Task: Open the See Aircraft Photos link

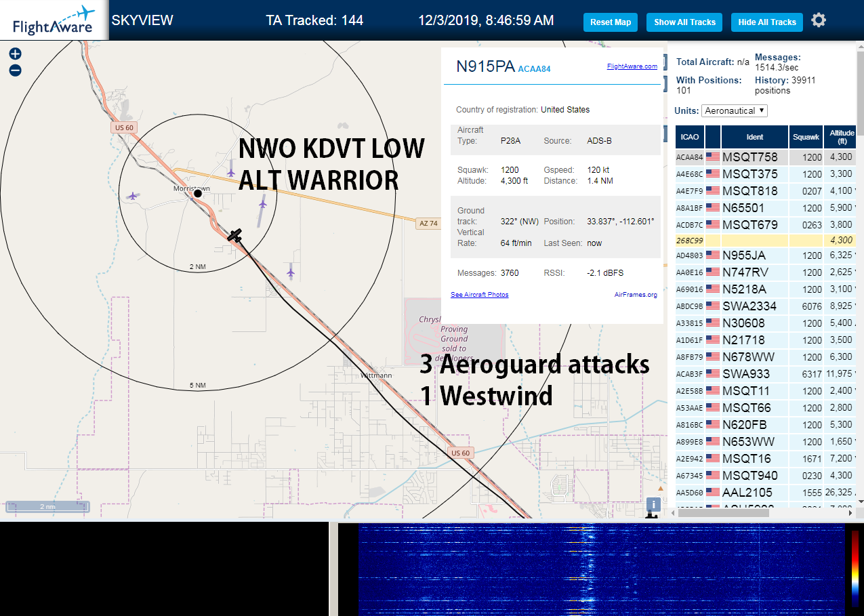Action: coord(479,295)
